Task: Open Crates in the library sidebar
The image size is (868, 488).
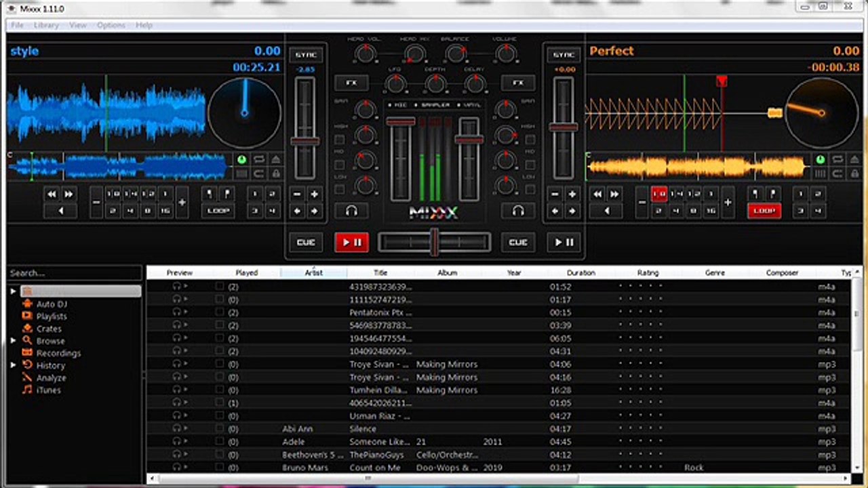Action: (48, 328)
